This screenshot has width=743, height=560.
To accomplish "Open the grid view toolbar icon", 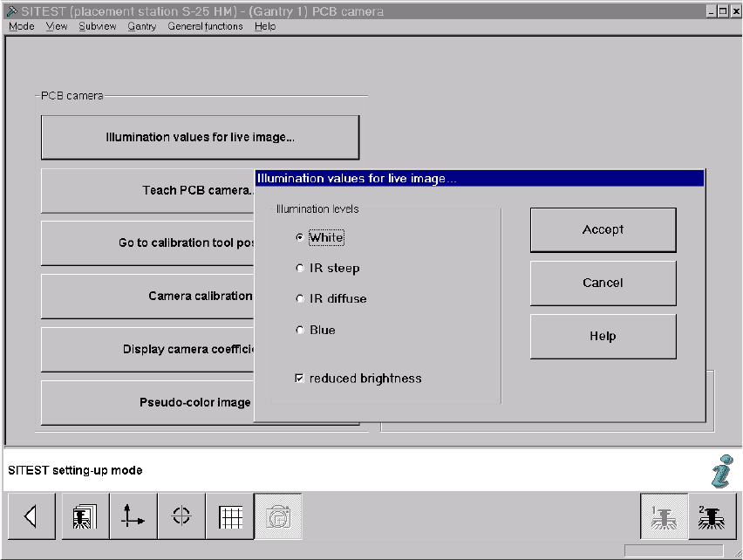I will click(230, 516).
